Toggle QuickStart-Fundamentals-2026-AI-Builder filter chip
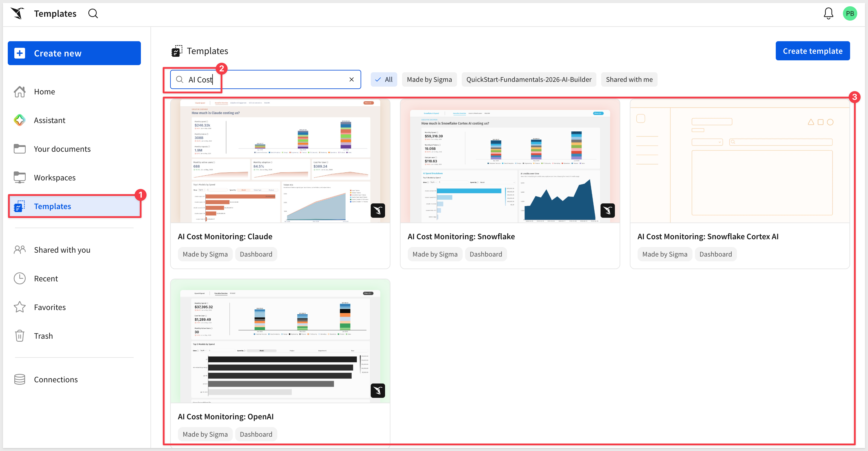 [529, 79]
